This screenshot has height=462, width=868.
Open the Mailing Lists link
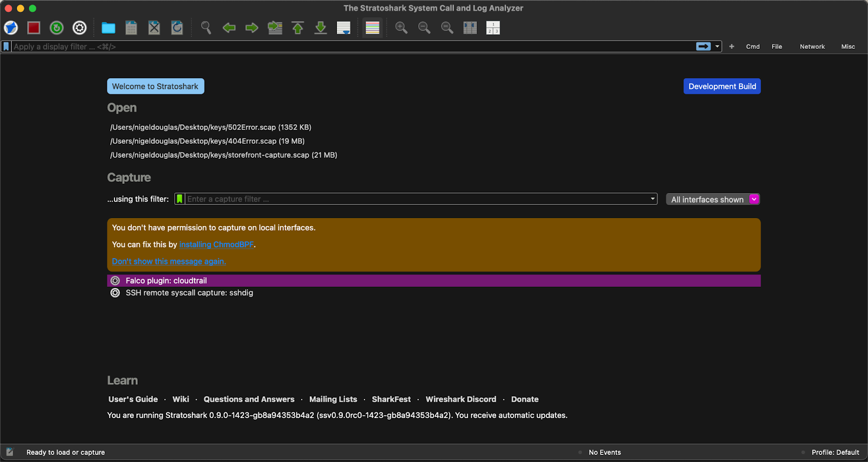tap(333, 399)
